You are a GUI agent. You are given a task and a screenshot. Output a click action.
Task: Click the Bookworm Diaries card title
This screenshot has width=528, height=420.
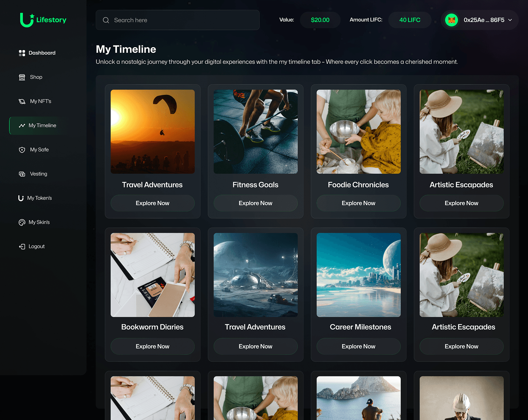pos(153,327)
